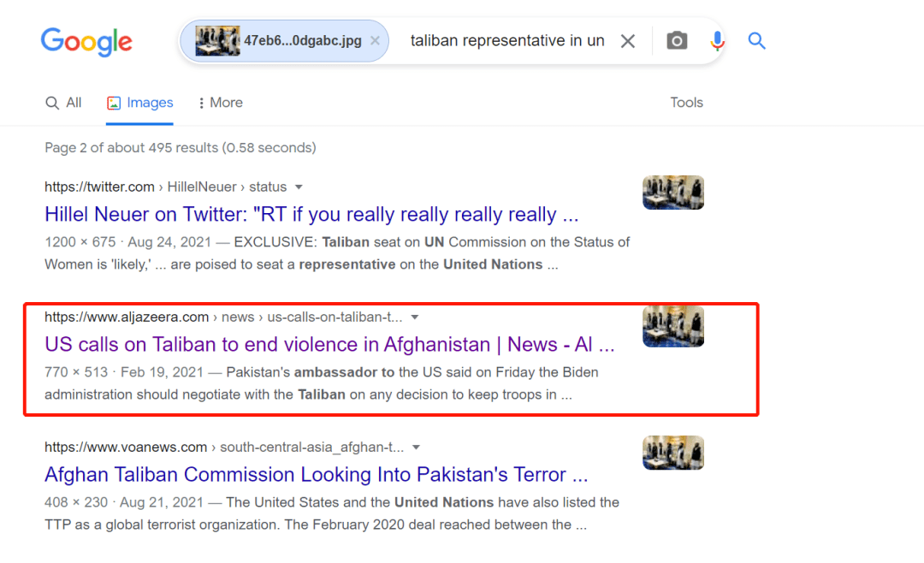
Task: Open the More search options menu
Action: point(220,103)
